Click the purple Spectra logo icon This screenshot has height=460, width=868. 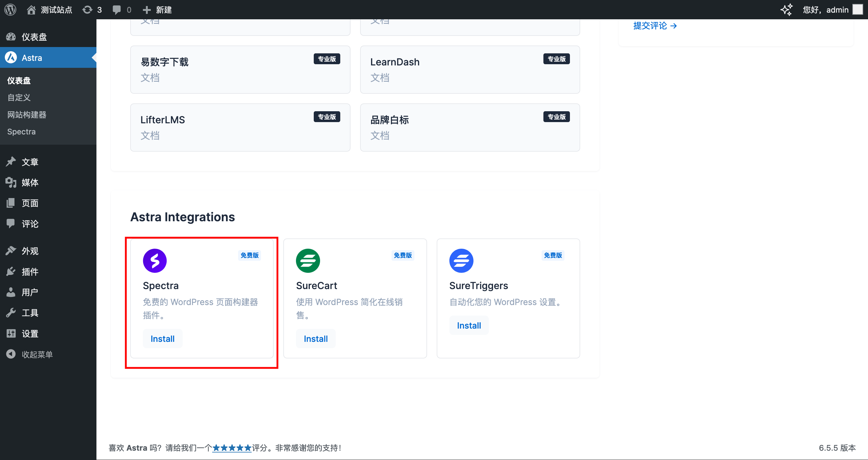(x=155, y=260)
